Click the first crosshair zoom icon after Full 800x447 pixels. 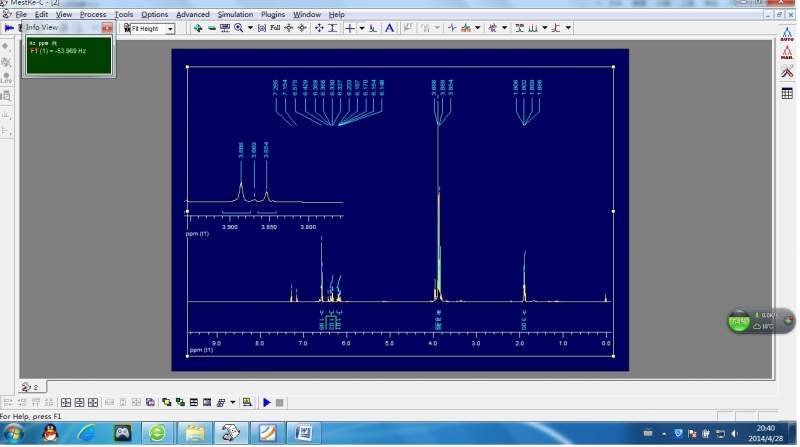[x=289, y=28]
